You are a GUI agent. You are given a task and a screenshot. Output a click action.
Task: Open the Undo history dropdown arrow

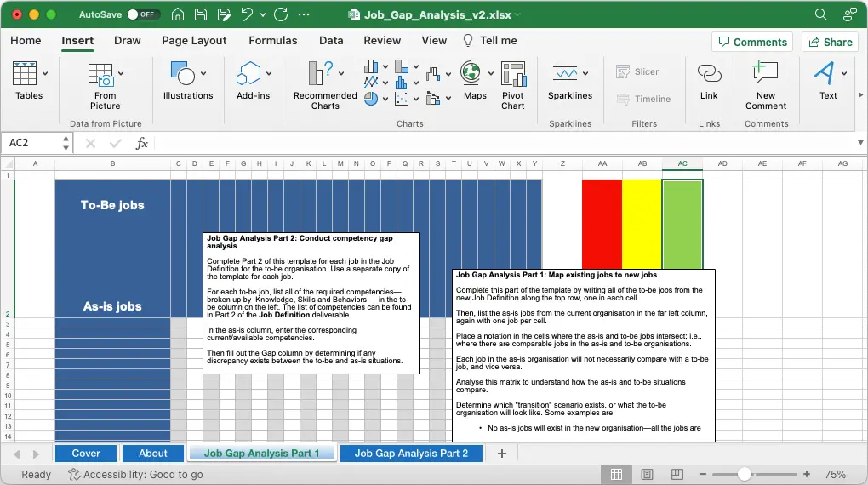pyautogui.click(x=263, y=15)
